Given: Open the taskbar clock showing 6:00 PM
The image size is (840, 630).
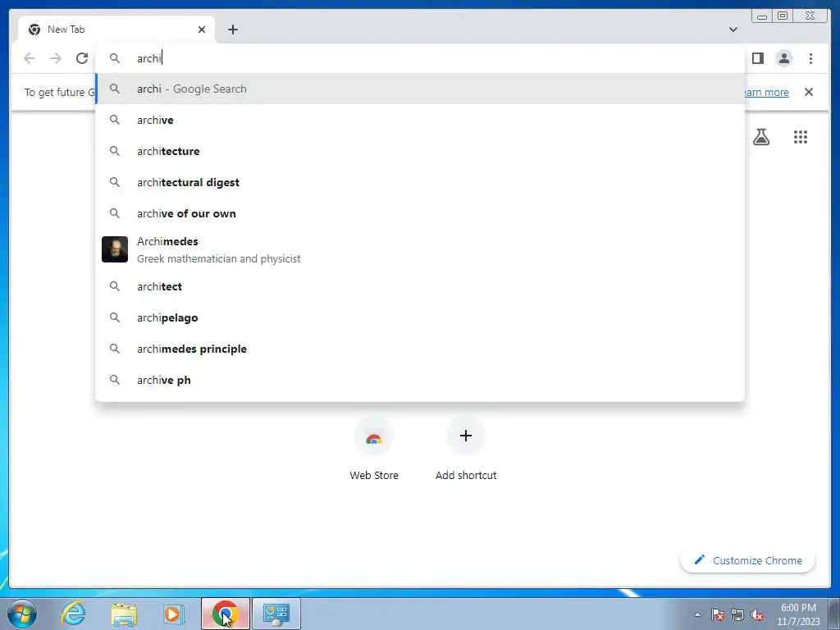Looking at the screenshot, I should 798,614.
